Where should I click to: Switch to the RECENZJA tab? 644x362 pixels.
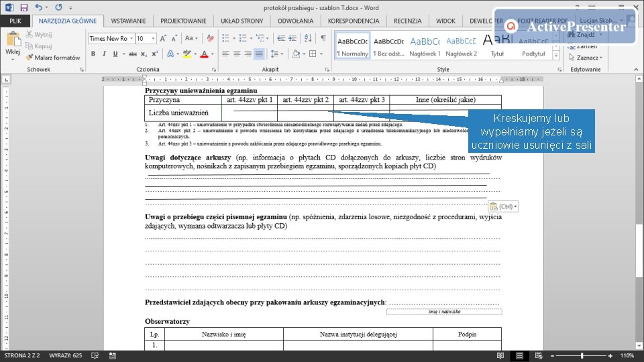(x=407, y=21)
